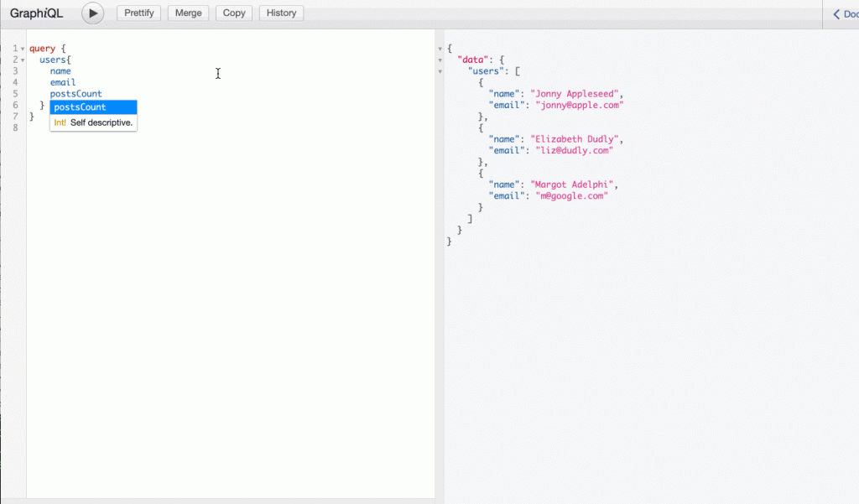Image resolution: width=859 pixels, height=504 pixels.
Task: Click the "Elizabeth Dudly" result value
Action: click(x=574, y=139)
